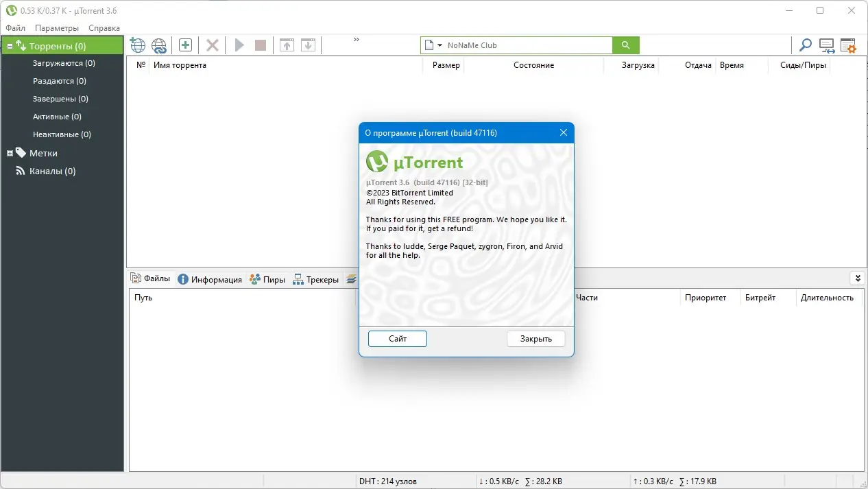
Task: Expand toolbar overflow chevron
Action: (x=357, y=40)
